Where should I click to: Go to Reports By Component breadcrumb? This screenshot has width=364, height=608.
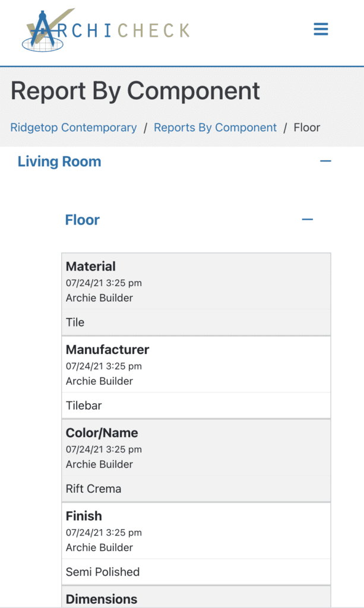point(215,128)
